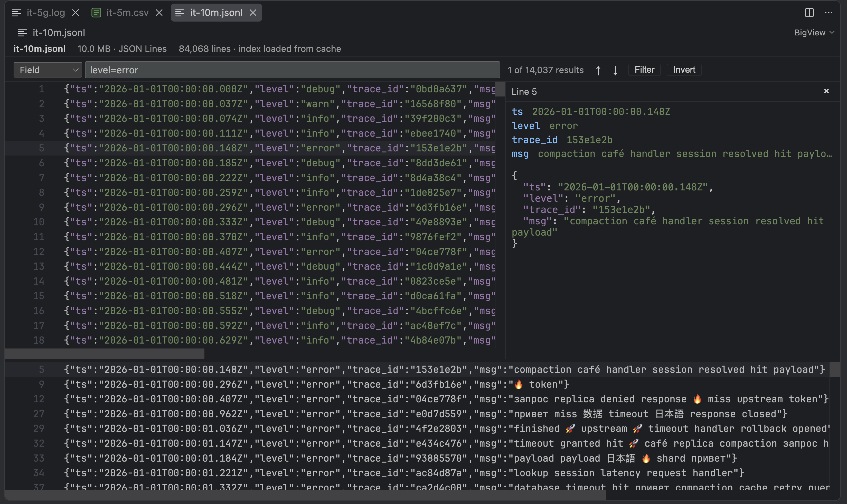Select line 5 in the main viewer
The width and height of the screenshot is (847, 504).
tap(250, 148)
